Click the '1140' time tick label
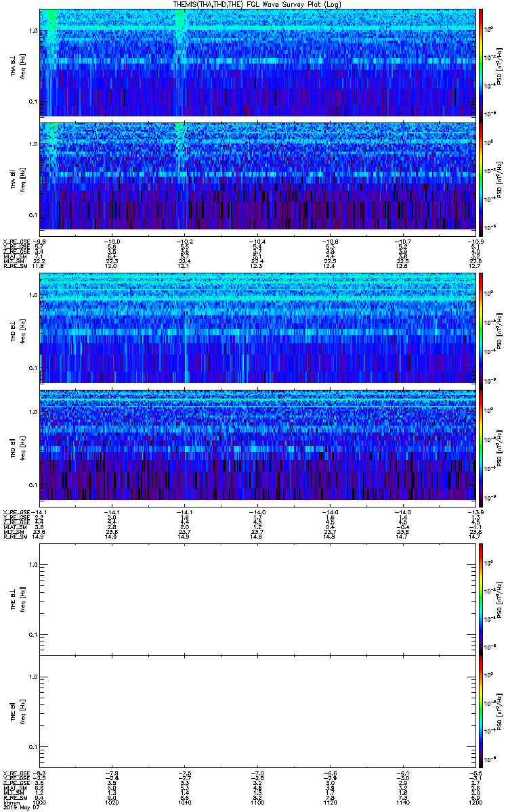508x812 pixels. click(402, 803)
